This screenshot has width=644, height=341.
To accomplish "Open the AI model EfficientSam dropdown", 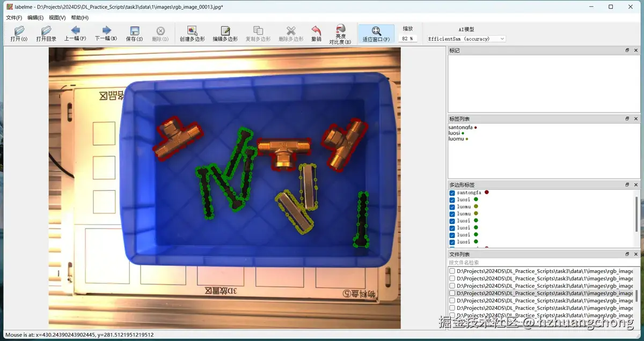I will pyautogui.click(x=466, y=39).
